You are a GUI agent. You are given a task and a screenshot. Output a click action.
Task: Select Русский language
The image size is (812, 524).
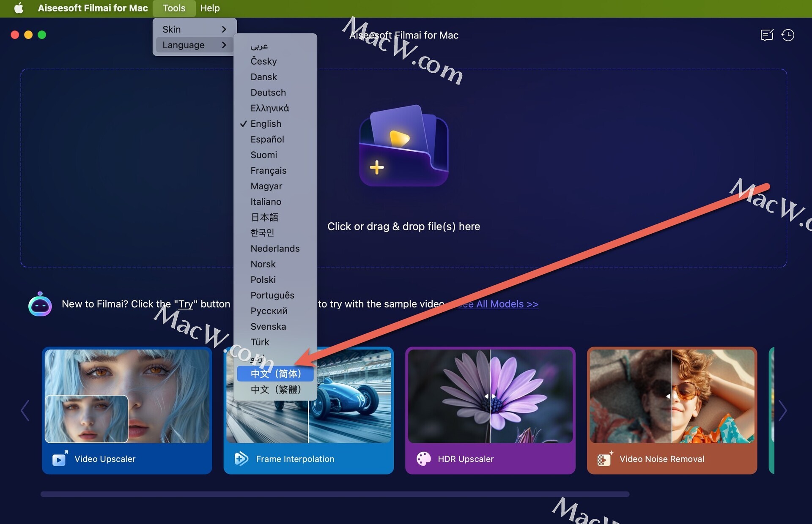(x=275, y=311)
